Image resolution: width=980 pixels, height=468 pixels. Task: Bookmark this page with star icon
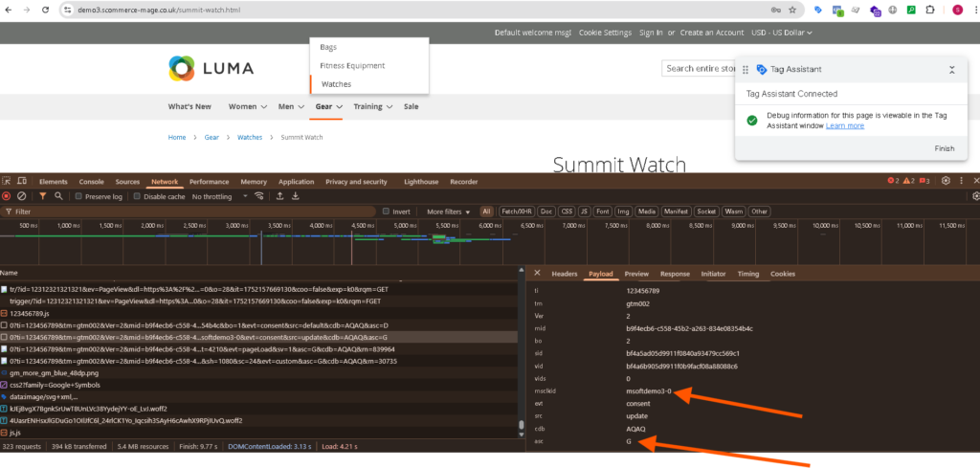pos(792,10)
